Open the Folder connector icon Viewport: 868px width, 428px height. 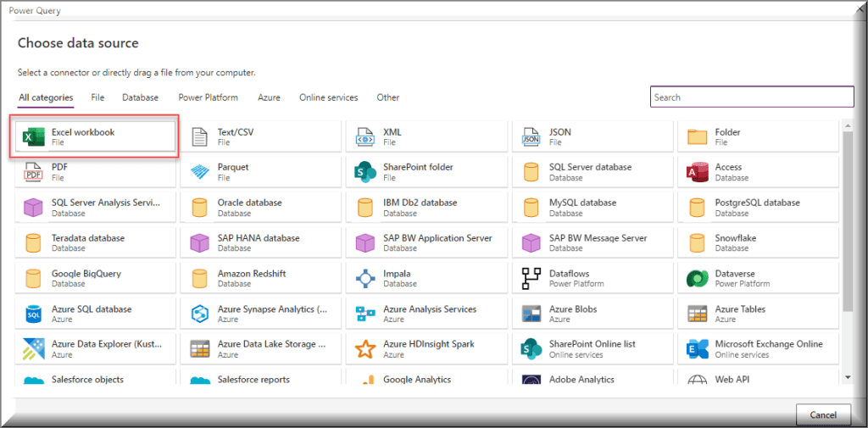[698, 136]
